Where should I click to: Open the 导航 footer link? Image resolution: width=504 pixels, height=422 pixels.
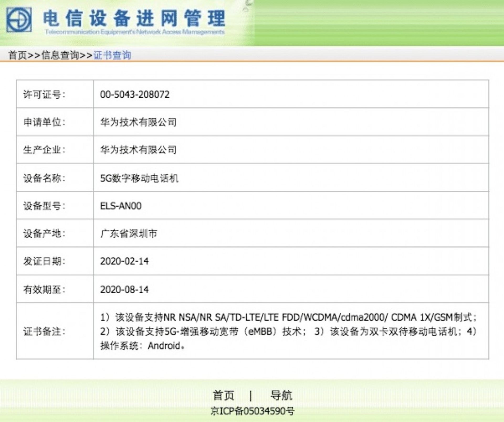[281, 395]
